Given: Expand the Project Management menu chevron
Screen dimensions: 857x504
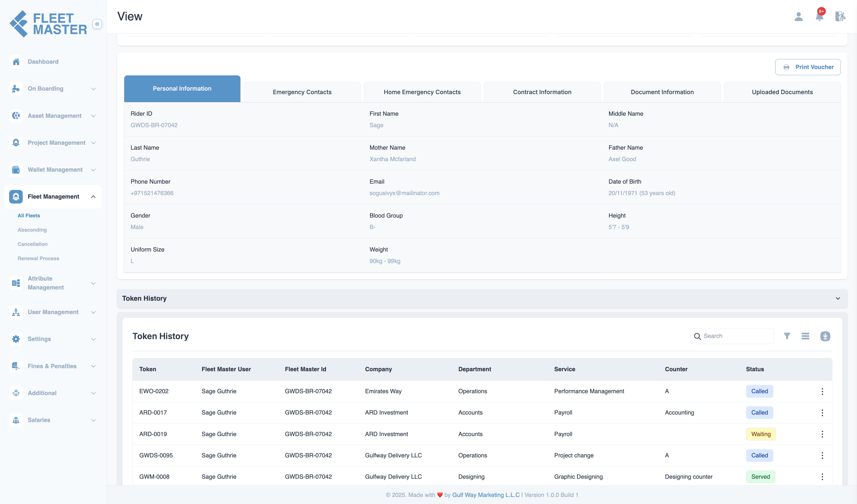Looking at the screenshot, I should [93, 143].
